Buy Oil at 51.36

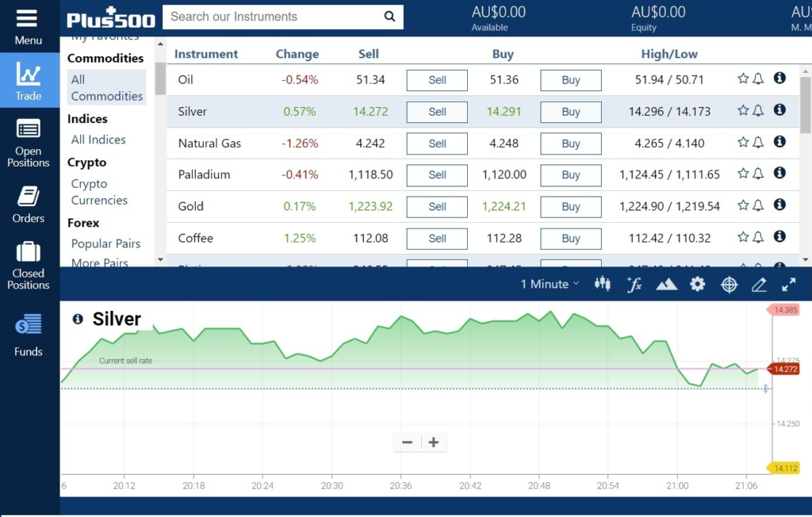[571, 80]
